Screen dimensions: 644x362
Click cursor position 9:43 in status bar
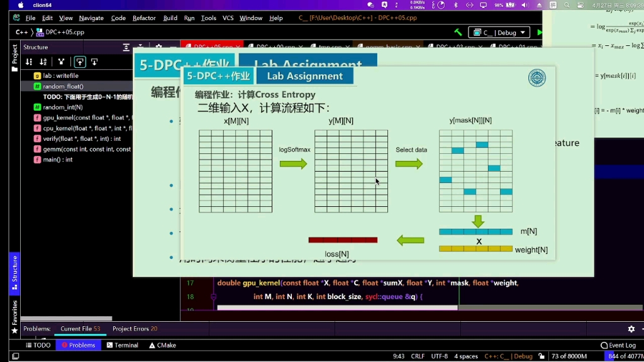click(398, 356)
